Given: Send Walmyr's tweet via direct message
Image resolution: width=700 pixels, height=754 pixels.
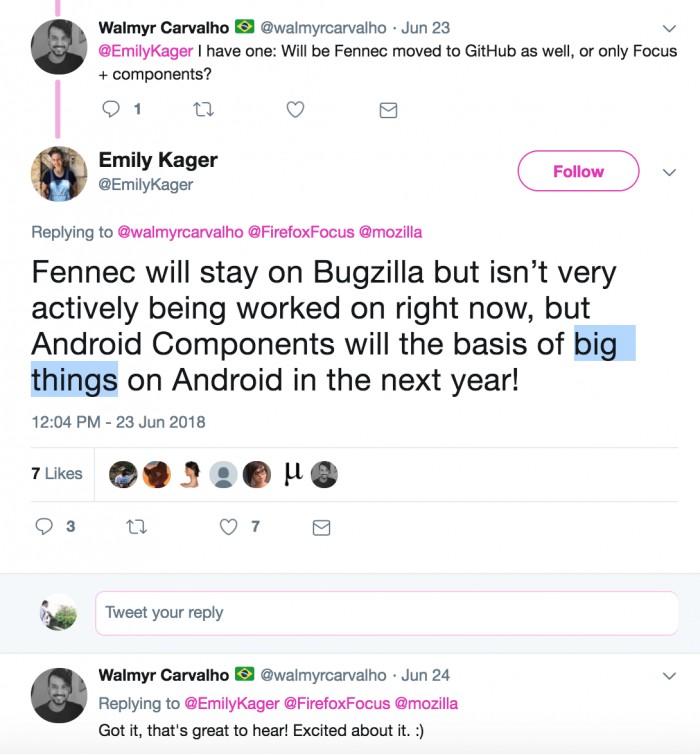Looking at the screenshot, I should coord(388,110).
